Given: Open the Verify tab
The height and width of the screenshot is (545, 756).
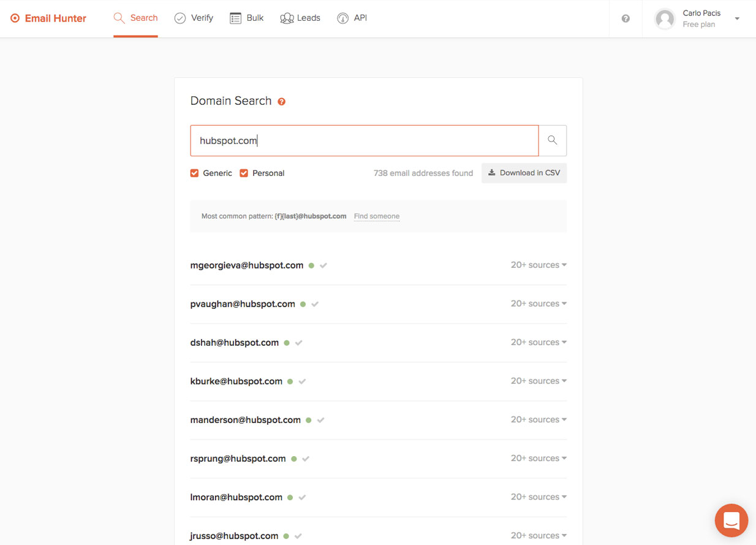Looking at the screenshot, I should pyautogui.click(x=194, y=18).
